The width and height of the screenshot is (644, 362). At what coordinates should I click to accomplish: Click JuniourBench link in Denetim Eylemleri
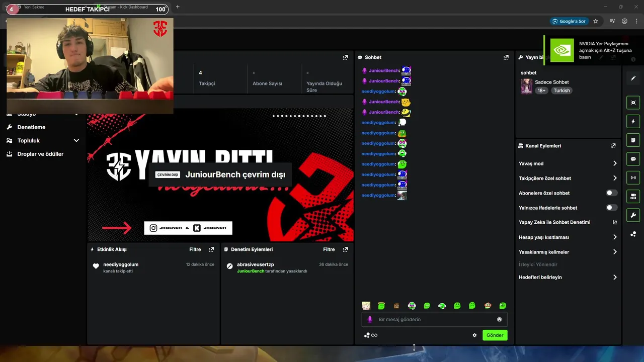[x=251, y=271]
